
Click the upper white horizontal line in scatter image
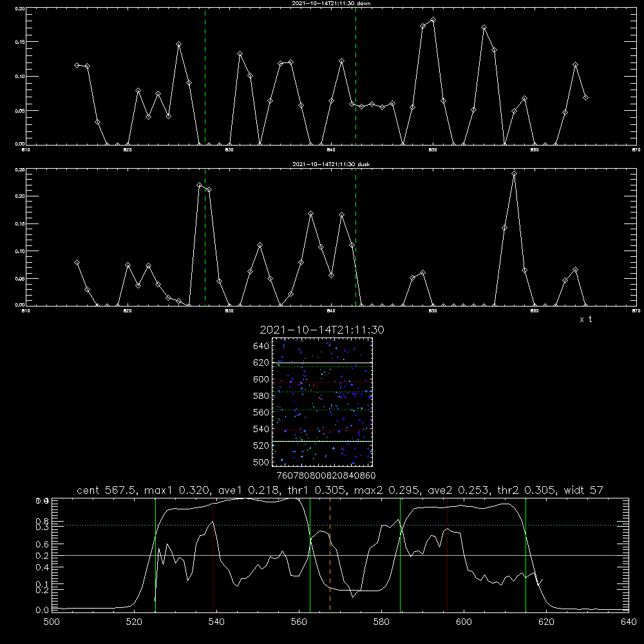click(x=322, y=363)
